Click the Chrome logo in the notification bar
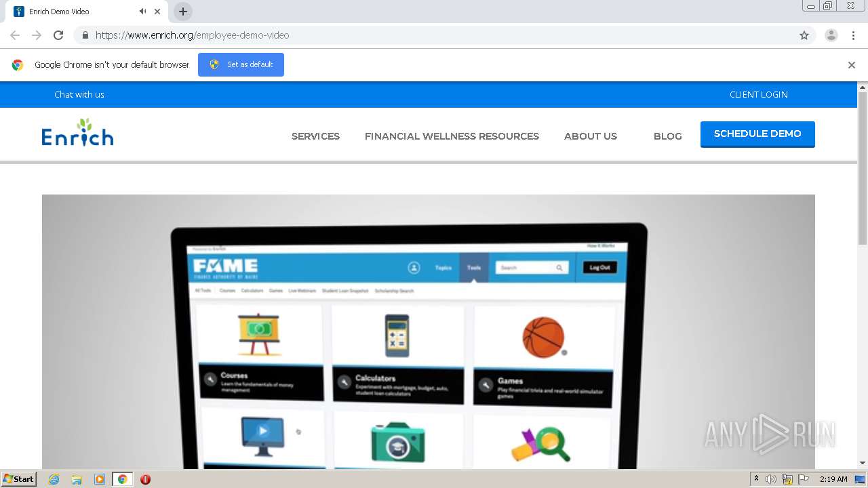This screenshot has height=488, width=868. [x=18, y=65]
